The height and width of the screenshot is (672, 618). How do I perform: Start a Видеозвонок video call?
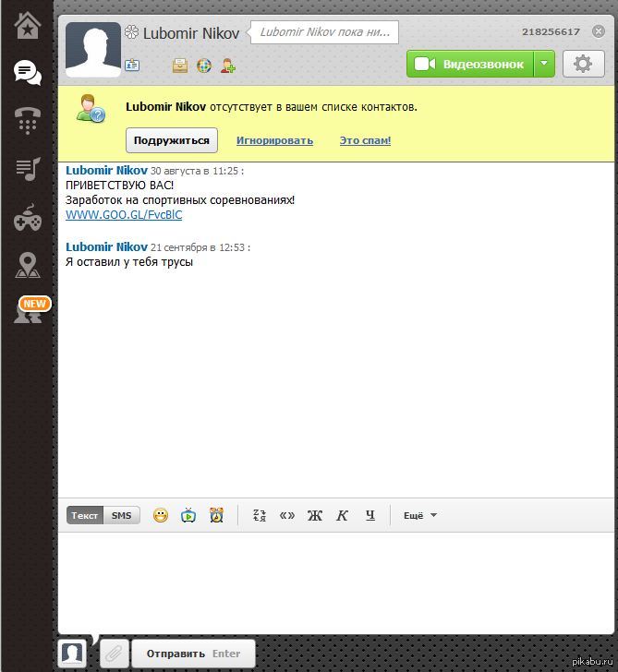pos(469,65)
